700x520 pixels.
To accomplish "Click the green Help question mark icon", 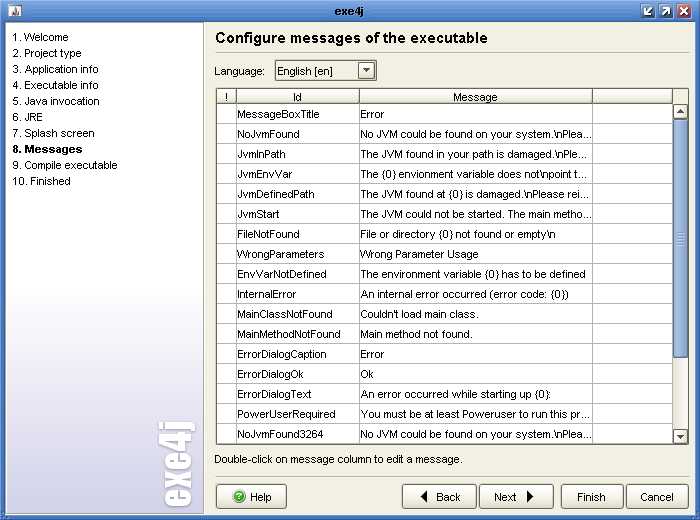I will [240, 496].
